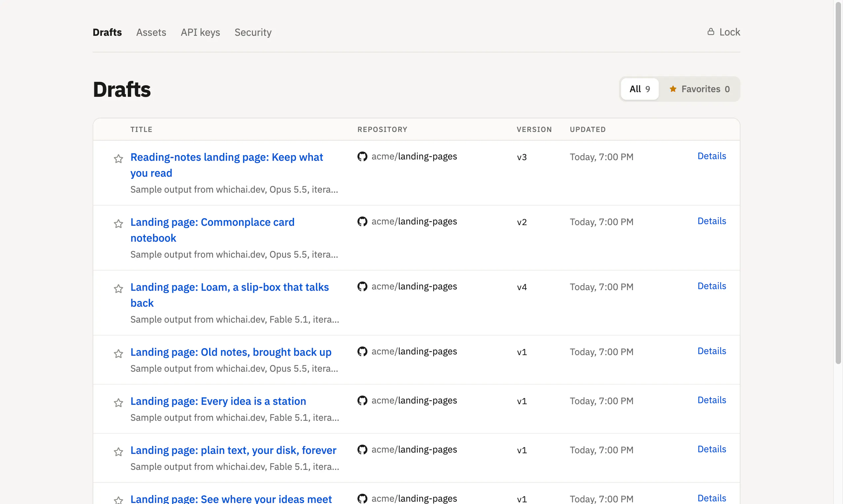
Task: Click GitHub icon in Every idea row
Action: click(362, 401)
